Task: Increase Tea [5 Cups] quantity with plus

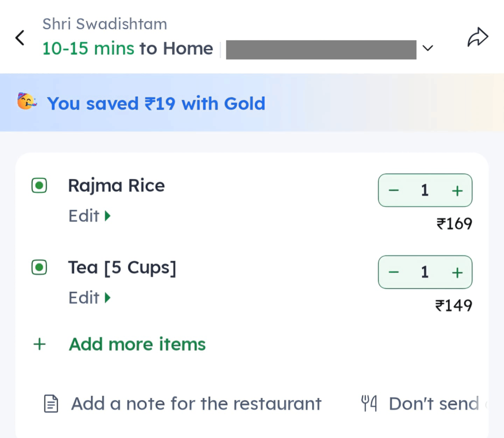Action: pyautogui.click(x=457, y=272)
